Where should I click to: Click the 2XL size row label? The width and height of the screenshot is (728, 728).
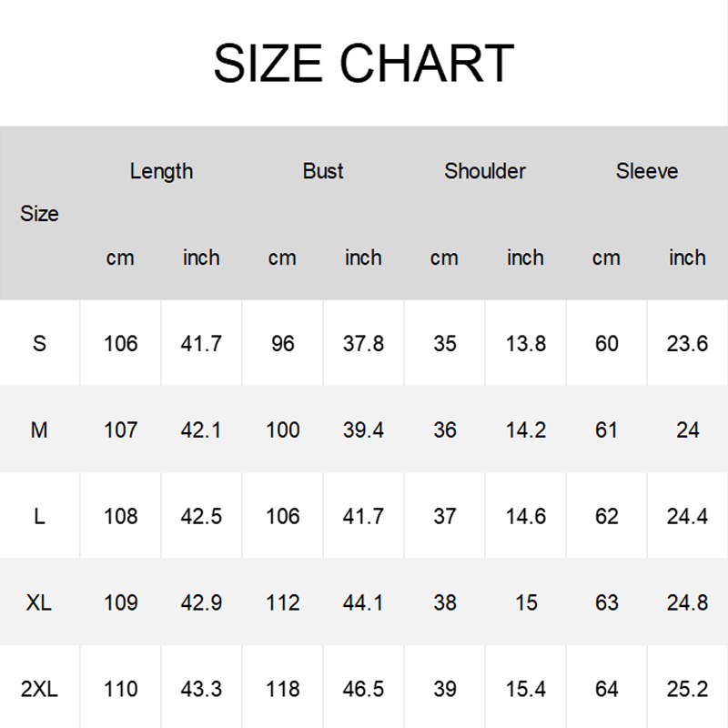(x=39, y=689)
